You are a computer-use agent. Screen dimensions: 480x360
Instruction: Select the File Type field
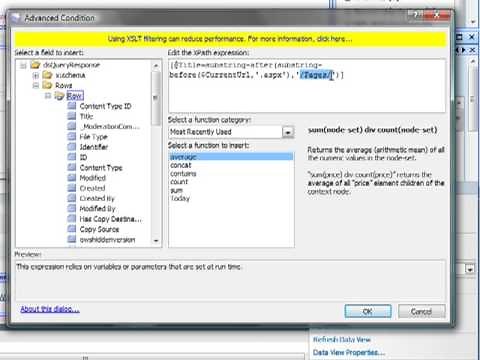pos(93,137)
